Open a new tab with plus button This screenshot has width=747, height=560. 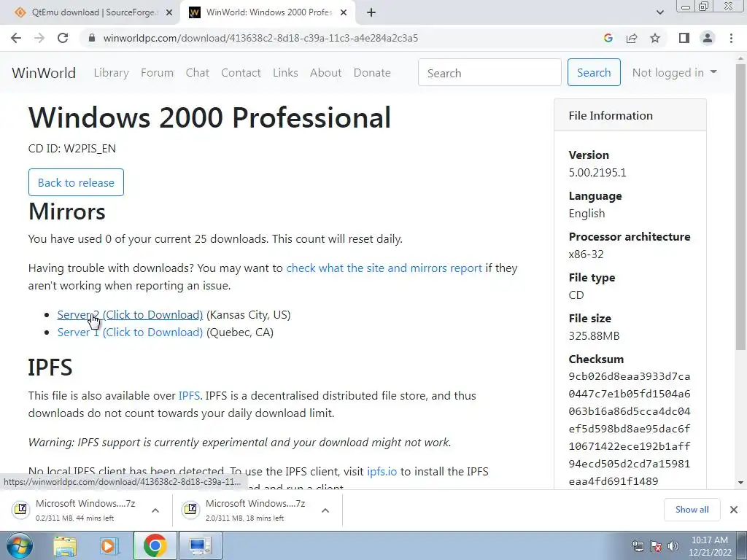pyautogui.click(x=371, y=13)
